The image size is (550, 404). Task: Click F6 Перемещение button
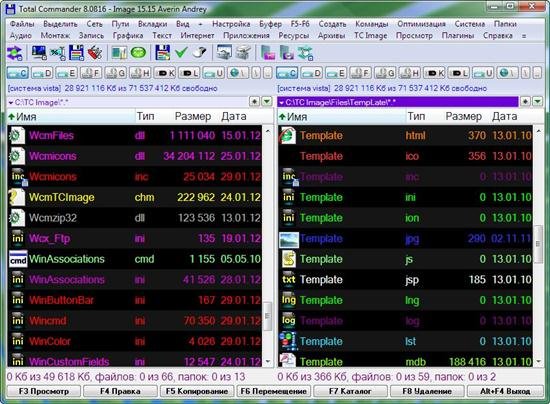274,391
